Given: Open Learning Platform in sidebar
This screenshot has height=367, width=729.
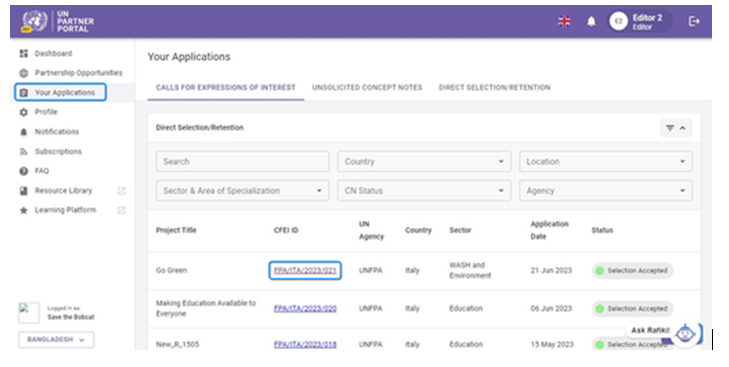Looking at the screenshot, I should coord(66,210).
